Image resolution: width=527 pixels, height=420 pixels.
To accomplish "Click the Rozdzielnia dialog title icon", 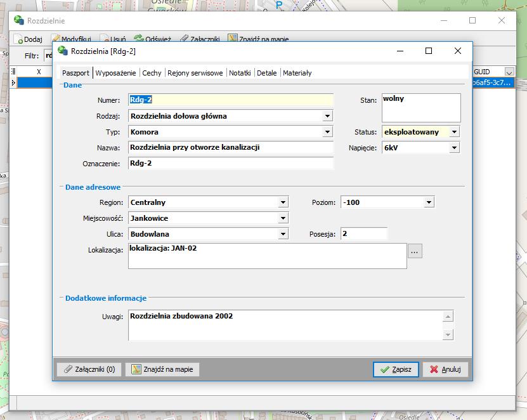I will [63, 51].
